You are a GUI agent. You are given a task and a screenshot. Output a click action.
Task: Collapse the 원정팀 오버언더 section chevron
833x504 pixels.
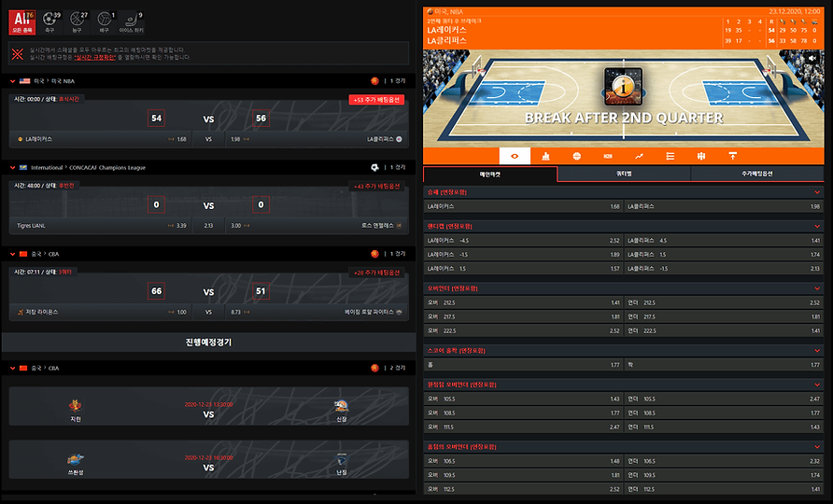pyautogui.click(x=817, y=385)
